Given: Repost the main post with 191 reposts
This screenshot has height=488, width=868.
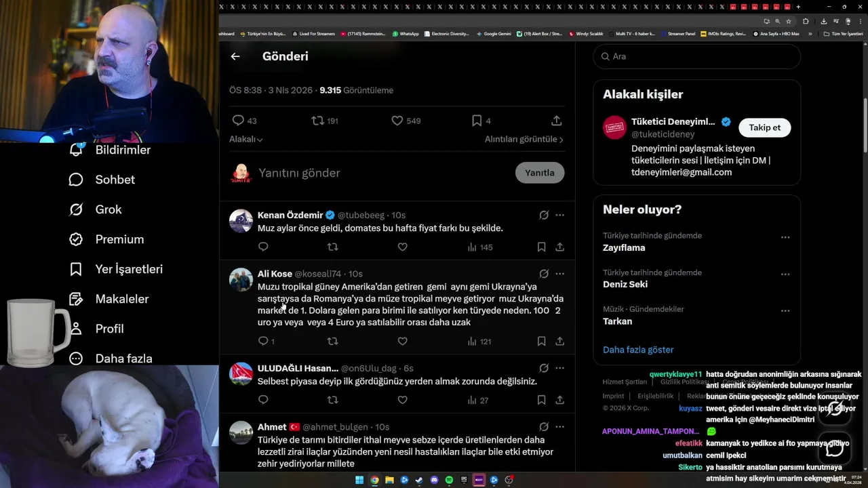Looking at the screenshot, I should click(x=324, y=121).
